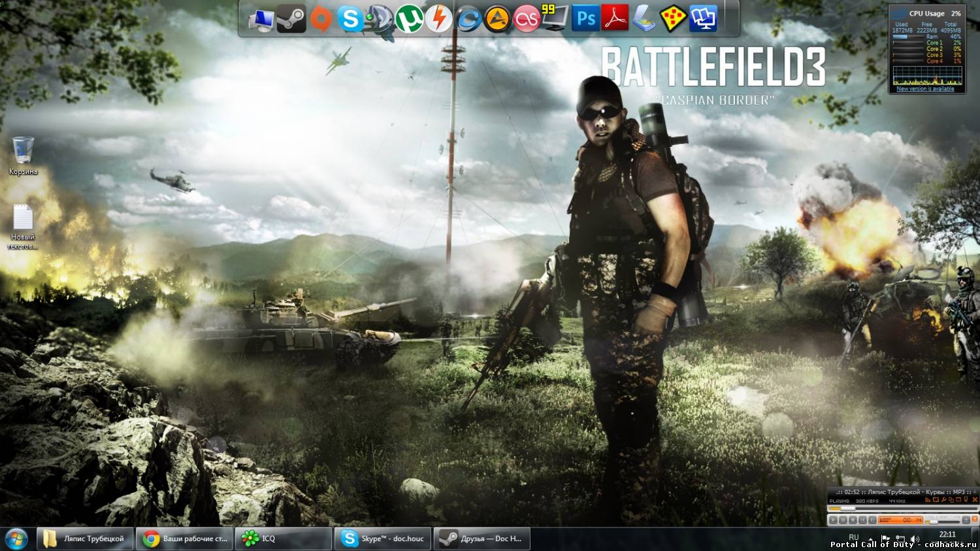Open the µTorrent dock icon
The width and height of the screenshot is (980, 551).
(409, 20)
